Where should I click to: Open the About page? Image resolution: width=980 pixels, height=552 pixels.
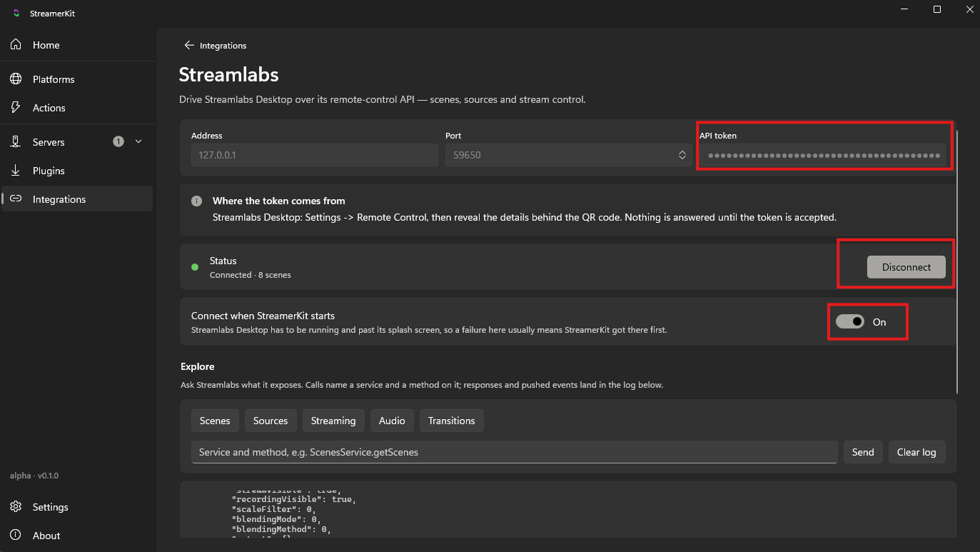(77, 536)
